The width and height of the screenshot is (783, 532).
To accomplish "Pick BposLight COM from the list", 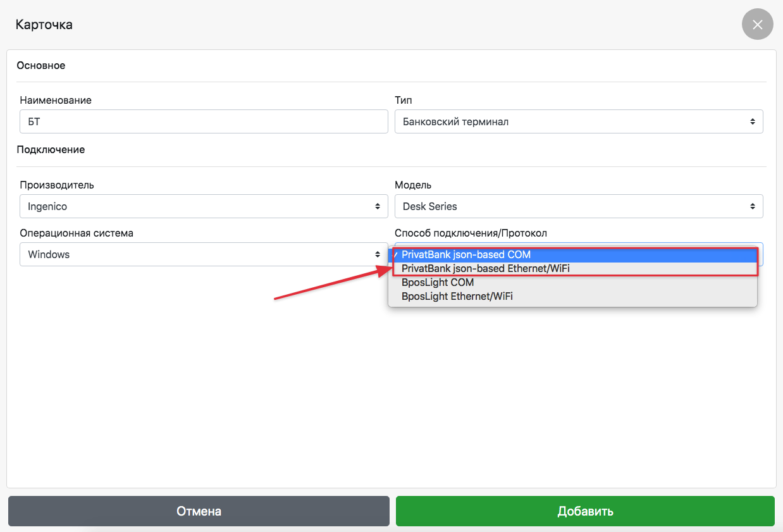I will click(x=438, y=282).
